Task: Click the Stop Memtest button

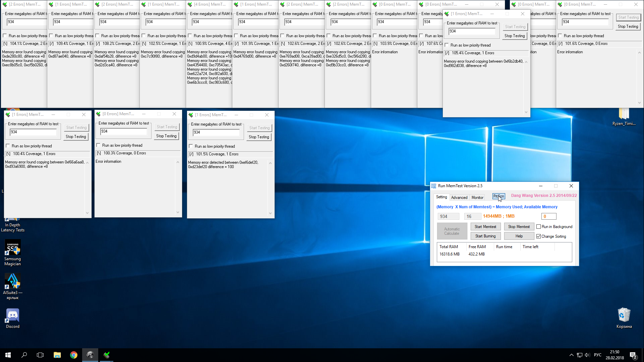Action: (519, 227)
